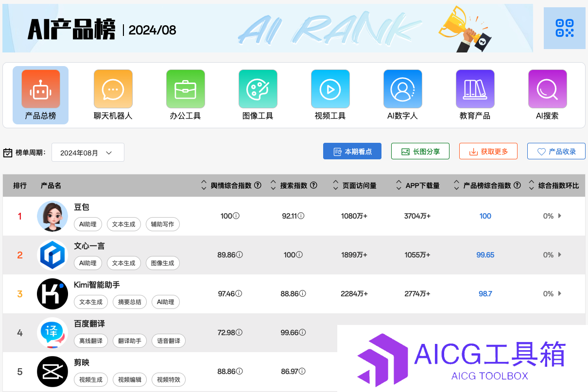Switch to 聊天机器人 category label
The width and height of the screenshot is (588, 392).
113,116
